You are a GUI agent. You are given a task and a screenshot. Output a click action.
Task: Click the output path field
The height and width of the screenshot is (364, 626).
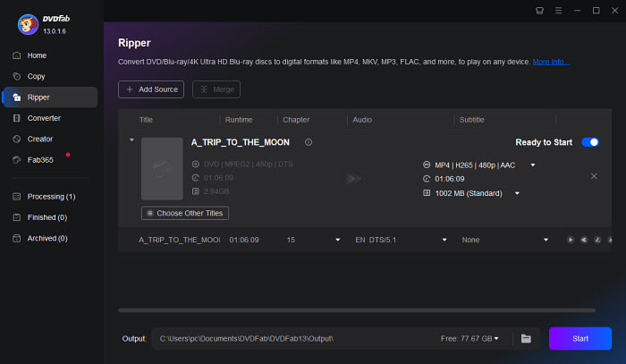293,338
